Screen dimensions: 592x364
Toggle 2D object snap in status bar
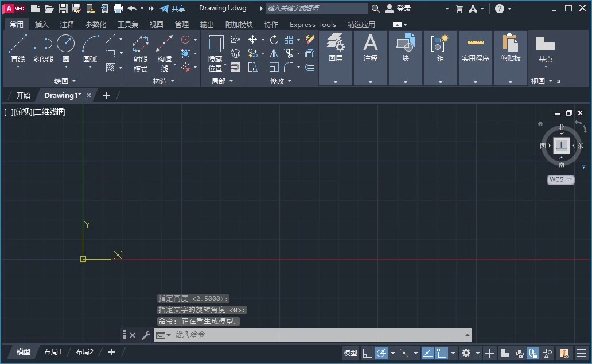(441, 353)
